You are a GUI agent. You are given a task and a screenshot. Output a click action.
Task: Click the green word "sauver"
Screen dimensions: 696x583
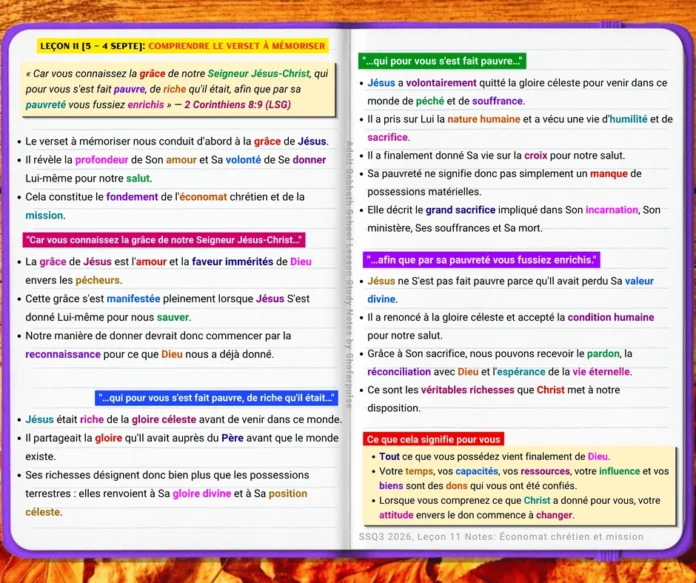pyautogui.click(x=173, y=317)
